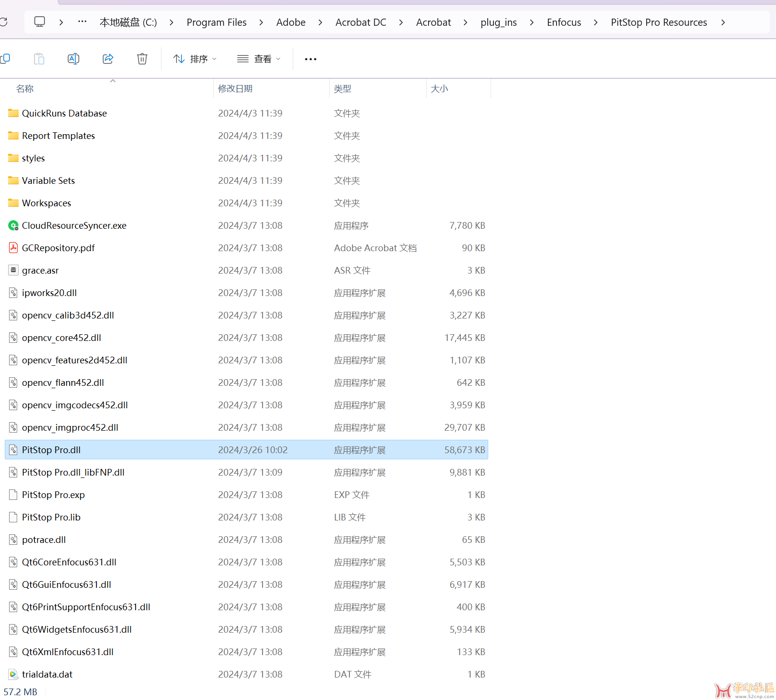Click the grace.asr file icon
Screen dimensions: 776x700
click(13, 270)
